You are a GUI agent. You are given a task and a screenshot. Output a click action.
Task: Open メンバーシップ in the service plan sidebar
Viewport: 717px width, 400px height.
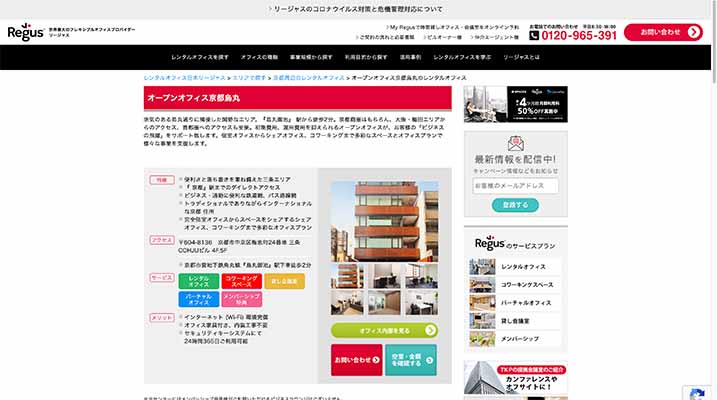tap(515, 339)
